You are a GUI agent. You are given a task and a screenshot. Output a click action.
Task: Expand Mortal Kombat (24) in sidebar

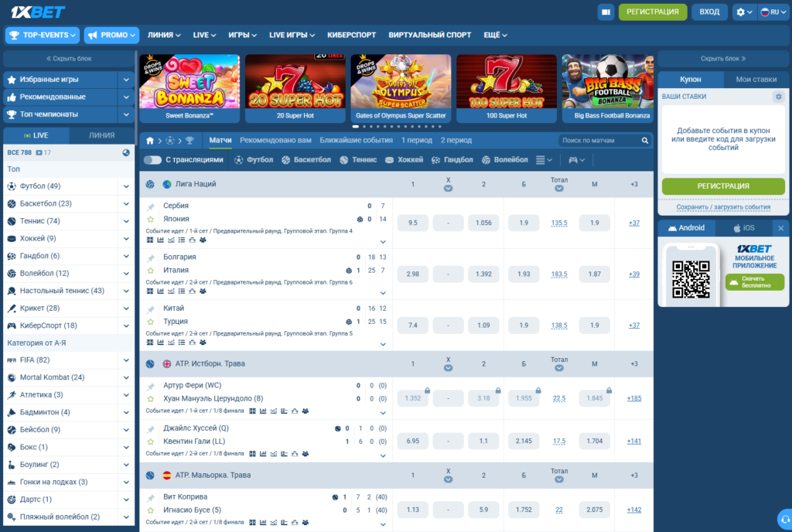(126, 377)
